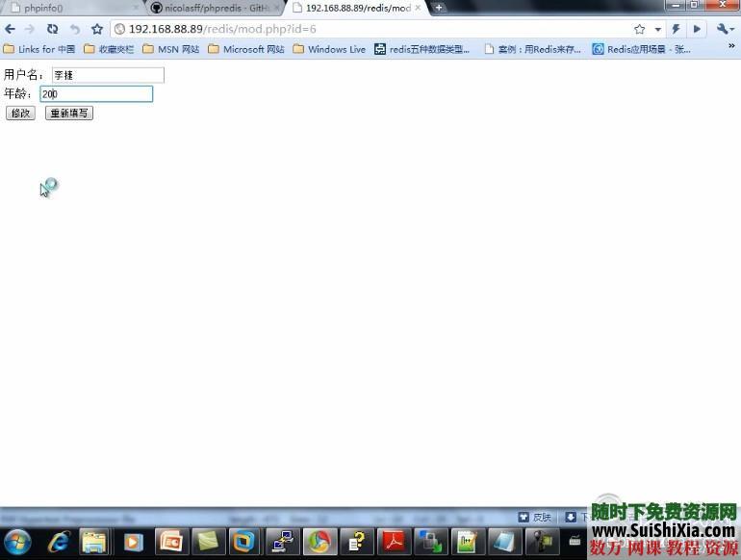The height and width of the screenshot is (560, 741).
Task: Bookmark this page with the star icon
Action: pyautogui.click(x=639, y=29)
